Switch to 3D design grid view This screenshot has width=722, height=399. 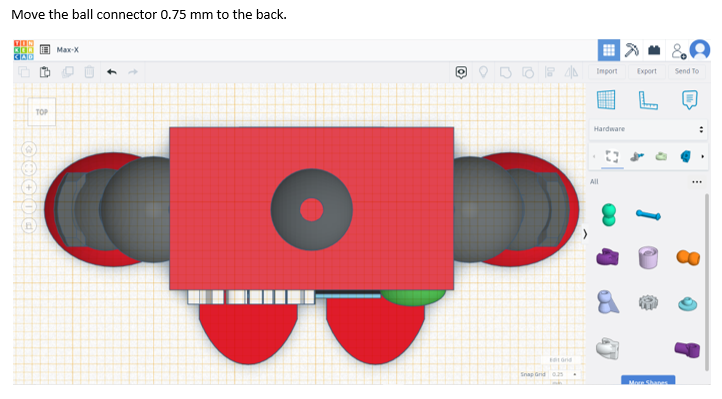click(x=609, y=50)
